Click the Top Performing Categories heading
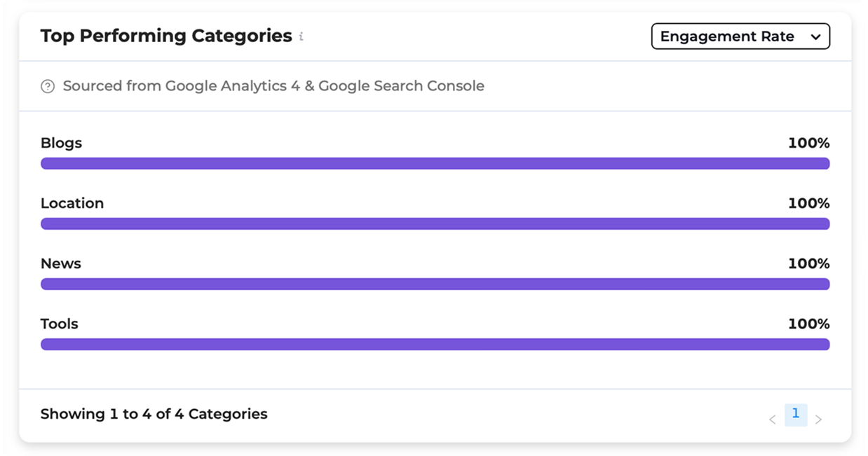This screenshot has width=868, height=456. (166, 36)
